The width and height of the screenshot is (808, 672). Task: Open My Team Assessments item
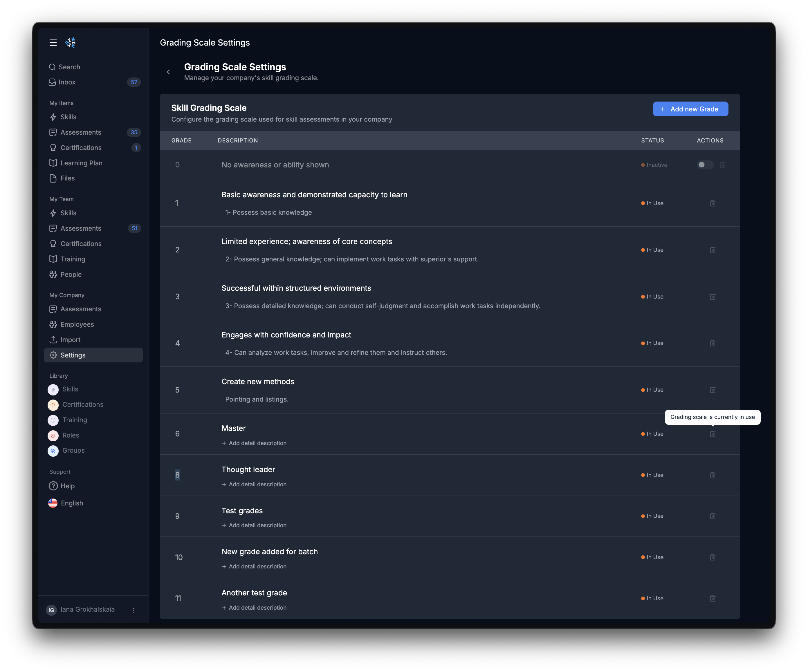[x=80, y=228]
